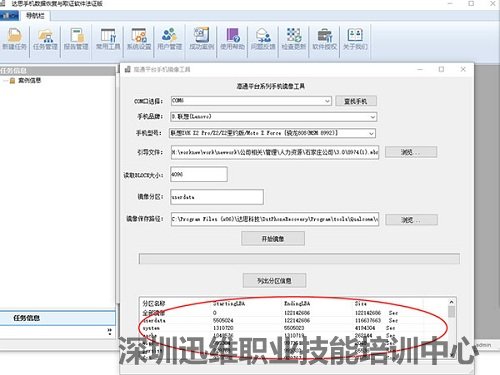Open 常用工具 common tools
Screen dimensions: 500x375
pos(108,39)
